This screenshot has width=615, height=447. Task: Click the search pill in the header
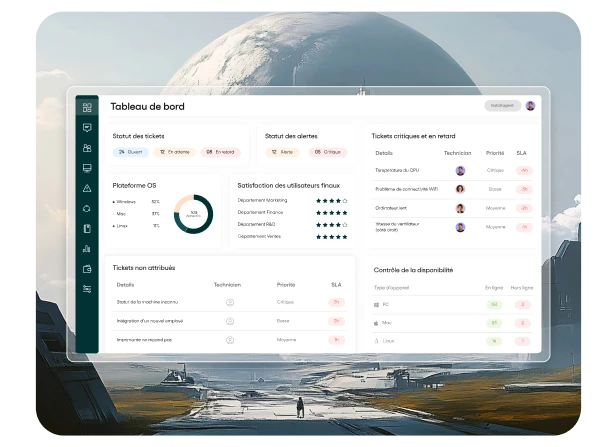point(503,106)
